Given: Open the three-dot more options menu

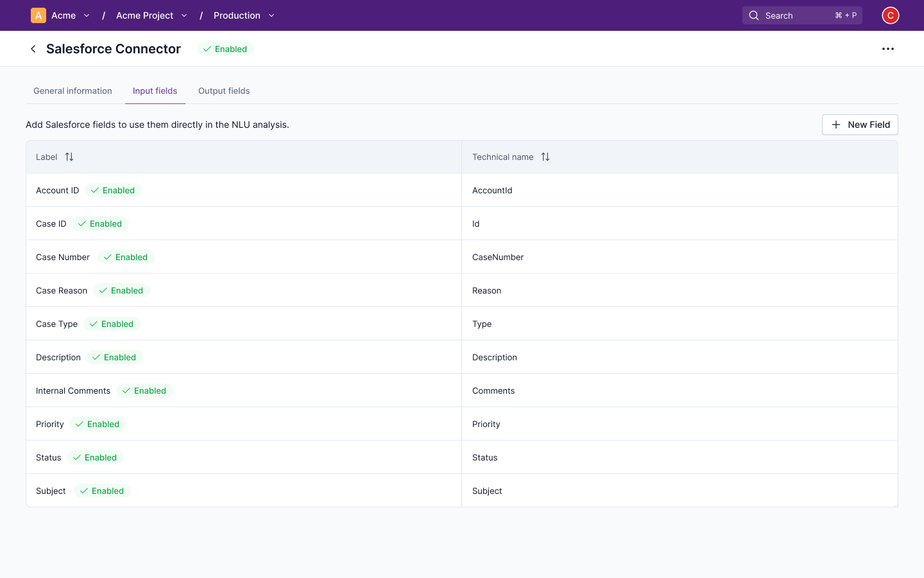Looking at the screenshot, I should tap(888, 49).
